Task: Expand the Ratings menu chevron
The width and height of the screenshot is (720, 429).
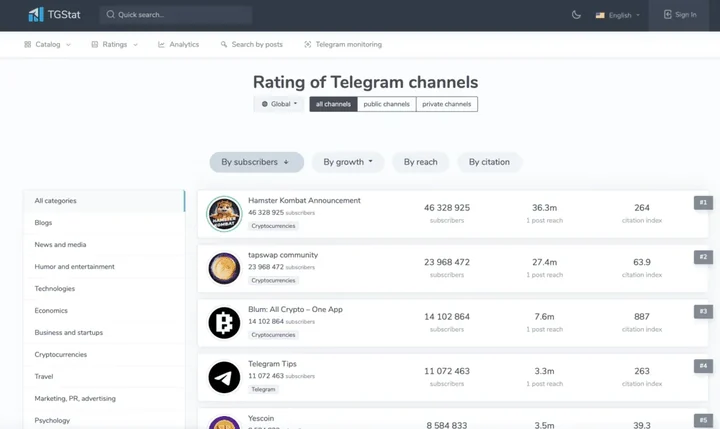Action: click(135, 45)
